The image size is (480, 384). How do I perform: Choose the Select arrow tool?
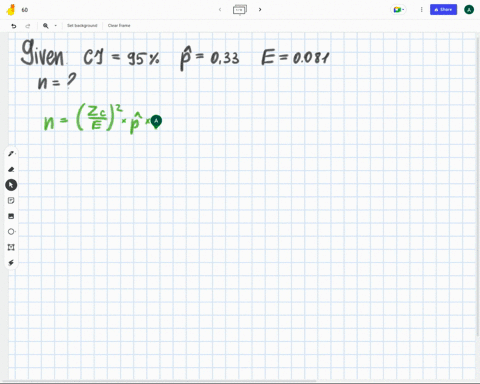pyautogui.click(x=11, y=185)
